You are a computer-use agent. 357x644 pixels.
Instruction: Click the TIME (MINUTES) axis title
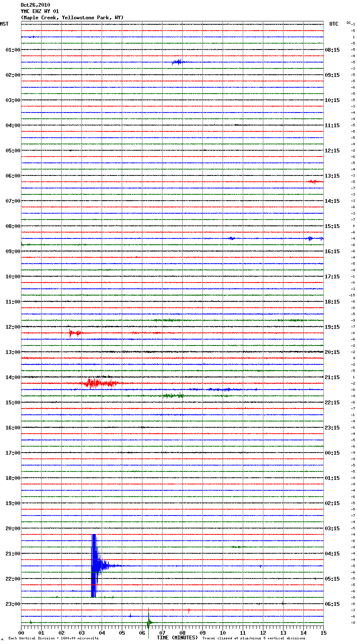177,638
